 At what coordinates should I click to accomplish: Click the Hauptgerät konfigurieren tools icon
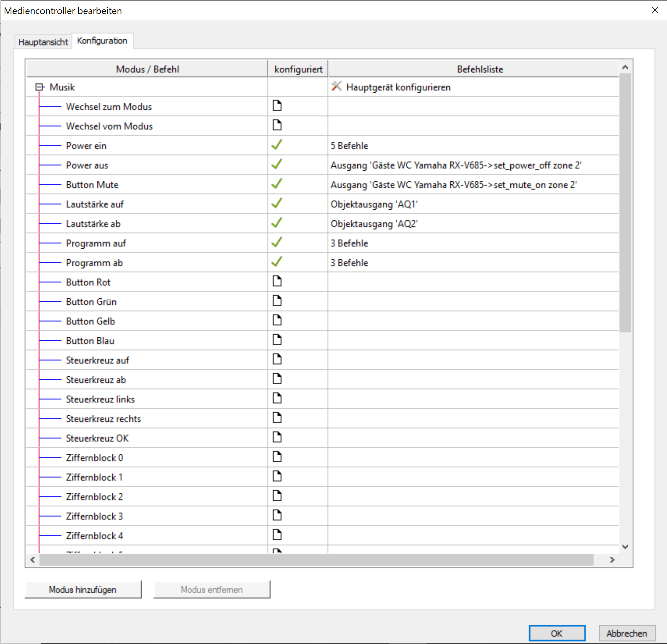pos(336,86)
